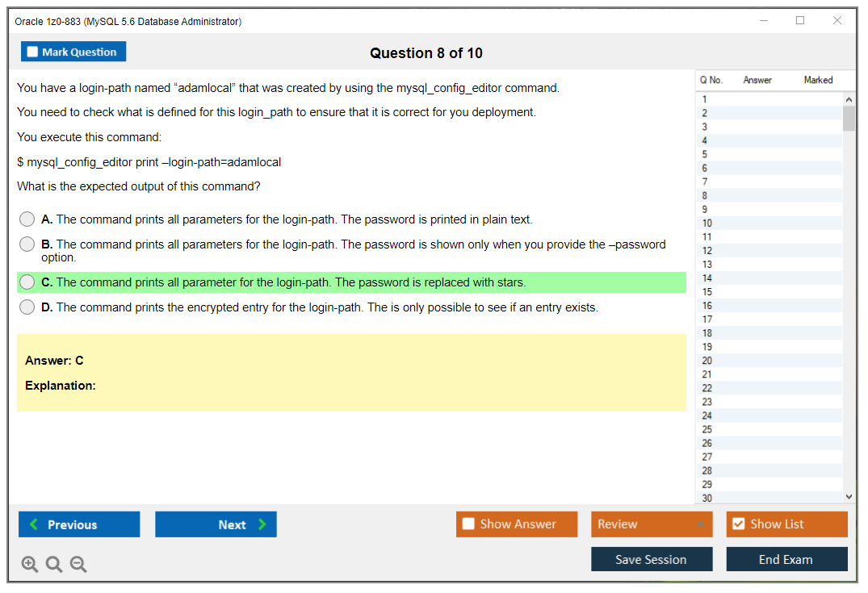868x593 pixels.
Task: Select the zoom-in magnifier icon
Action: [29, 564]
